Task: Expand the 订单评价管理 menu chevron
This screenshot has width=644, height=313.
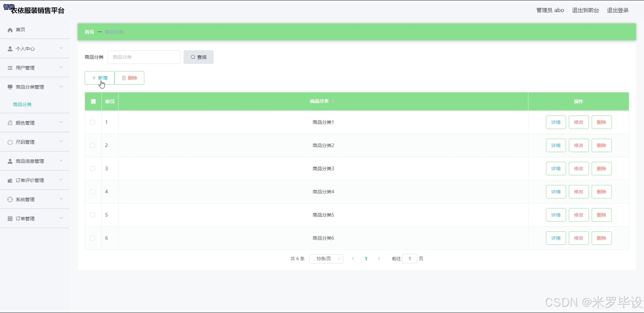Action: (61, 180)
